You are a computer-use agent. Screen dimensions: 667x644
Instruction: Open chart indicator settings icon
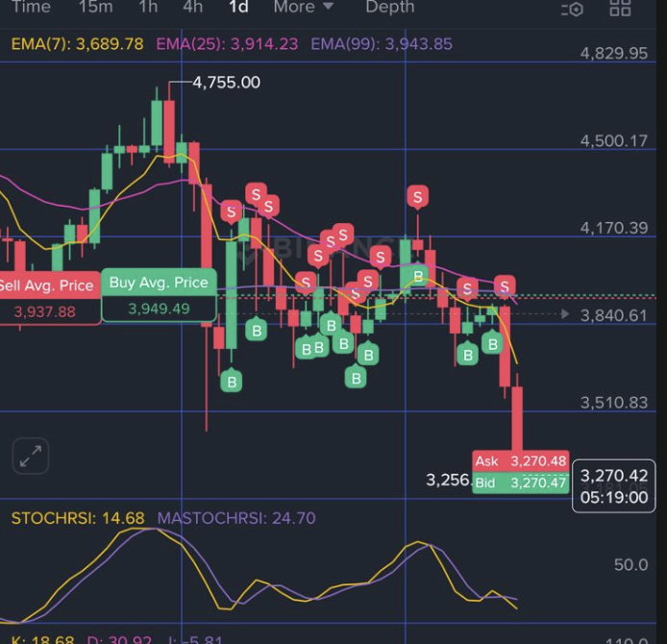click(572, 9)
